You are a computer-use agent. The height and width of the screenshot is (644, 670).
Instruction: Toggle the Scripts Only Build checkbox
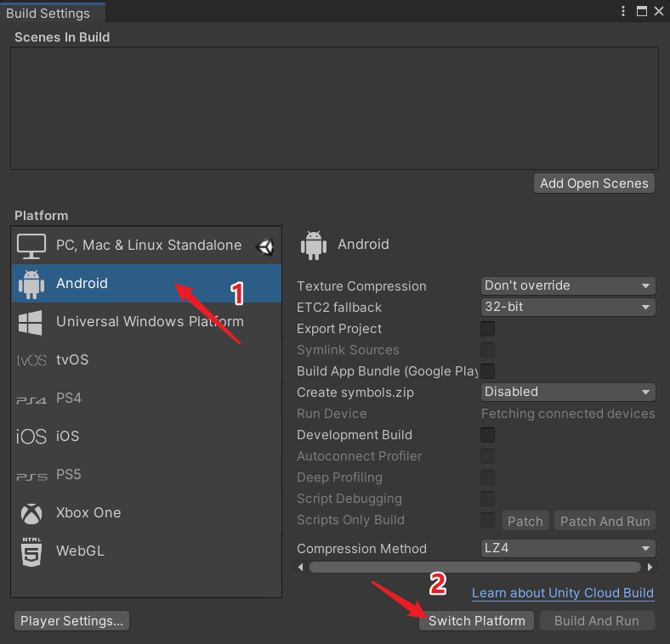[x=487, y=520]
